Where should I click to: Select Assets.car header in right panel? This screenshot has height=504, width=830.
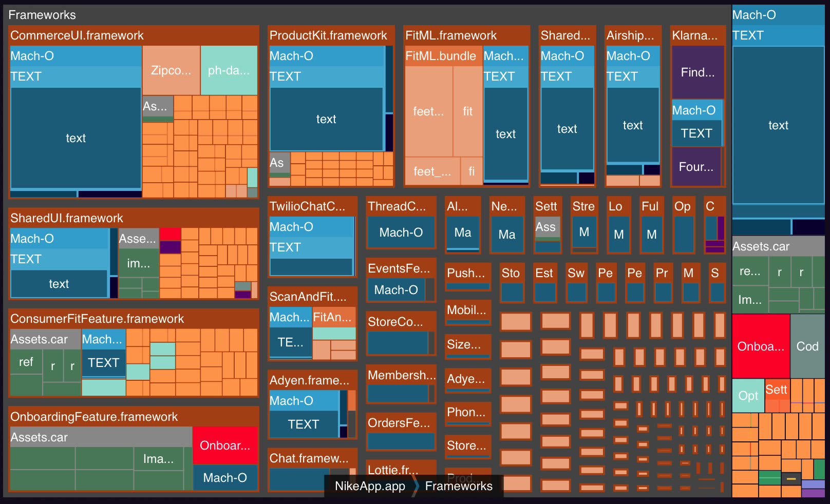point(778,246)
